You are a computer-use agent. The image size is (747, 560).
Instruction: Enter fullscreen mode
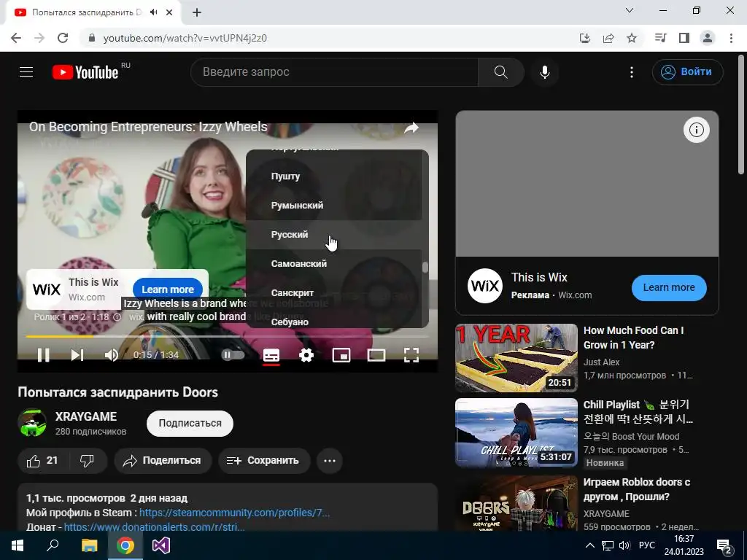pos(411,355)
